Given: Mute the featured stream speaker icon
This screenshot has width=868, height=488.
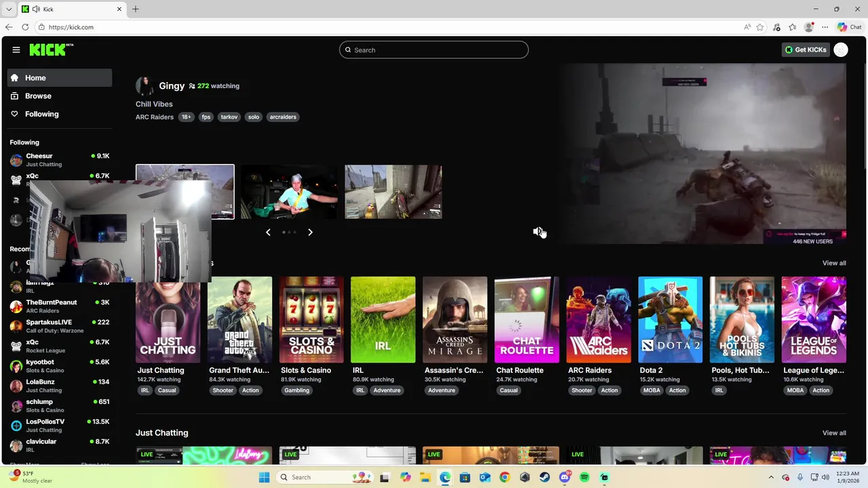Looking at the screenshot, I should coord(537,232).
